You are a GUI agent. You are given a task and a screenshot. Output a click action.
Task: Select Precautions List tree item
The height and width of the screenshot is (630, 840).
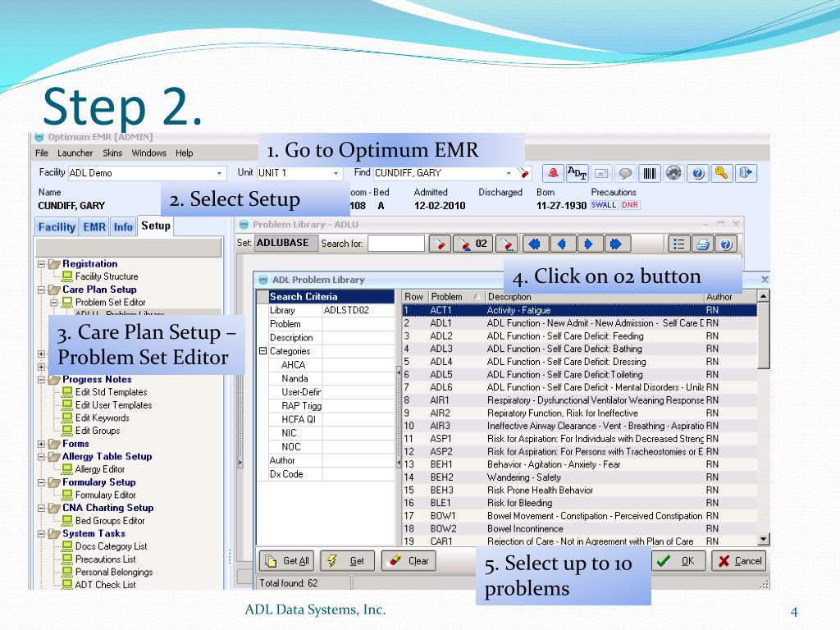tap(106, 559)
